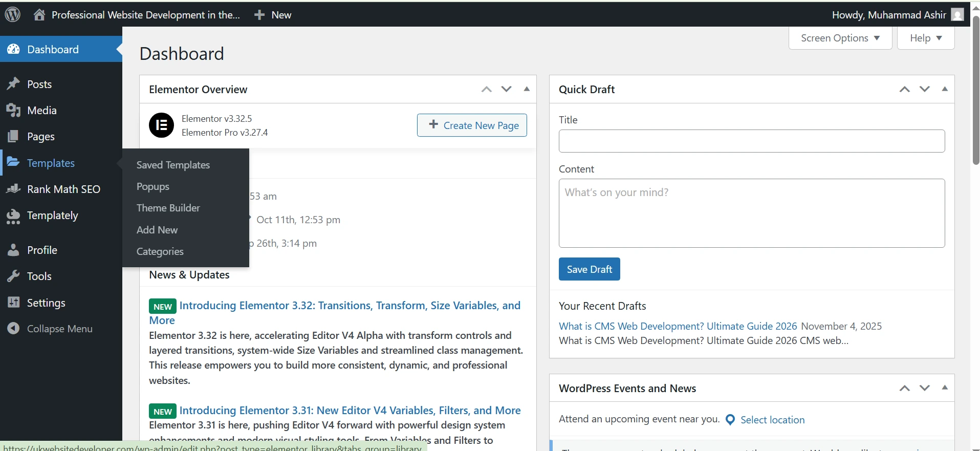Click the plus icon beside New
The image size is (980, 451).
(259, 15)
